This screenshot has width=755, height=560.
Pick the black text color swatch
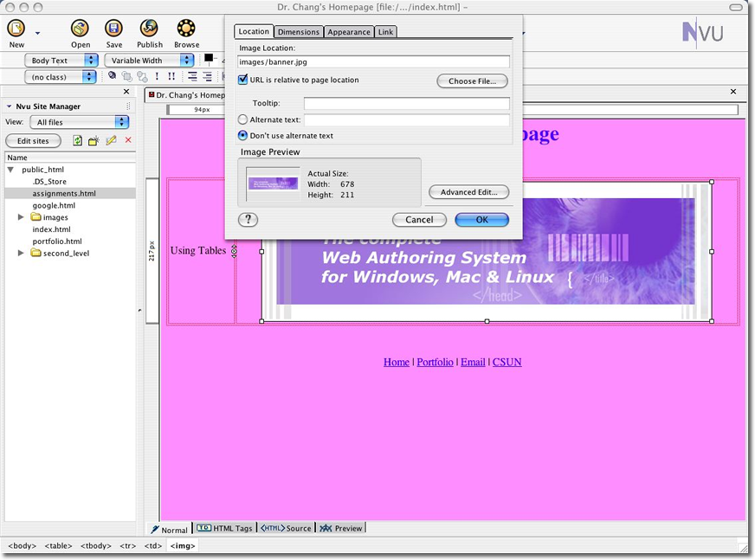click(209, 58)
